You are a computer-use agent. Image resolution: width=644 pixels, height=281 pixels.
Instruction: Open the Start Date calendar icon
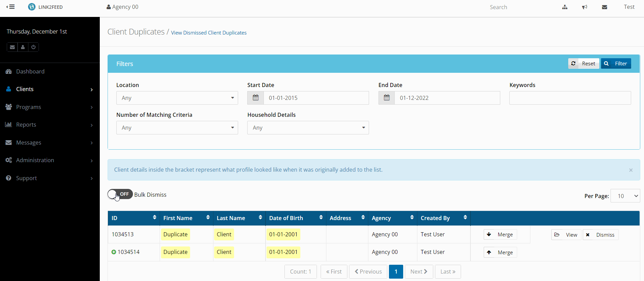(256, 98)
